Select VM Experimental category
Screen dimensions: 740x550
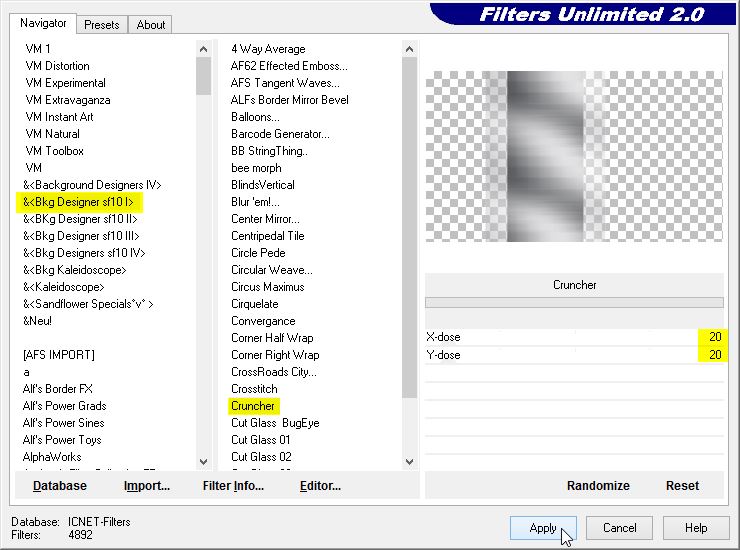click(x=65, y=83)
